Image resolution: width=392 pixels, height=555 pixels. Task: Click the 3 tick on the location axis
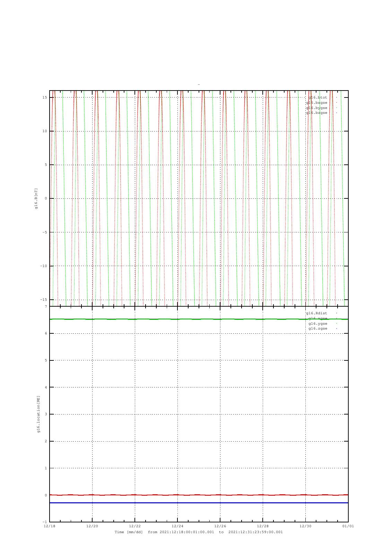tap(46, 414)
